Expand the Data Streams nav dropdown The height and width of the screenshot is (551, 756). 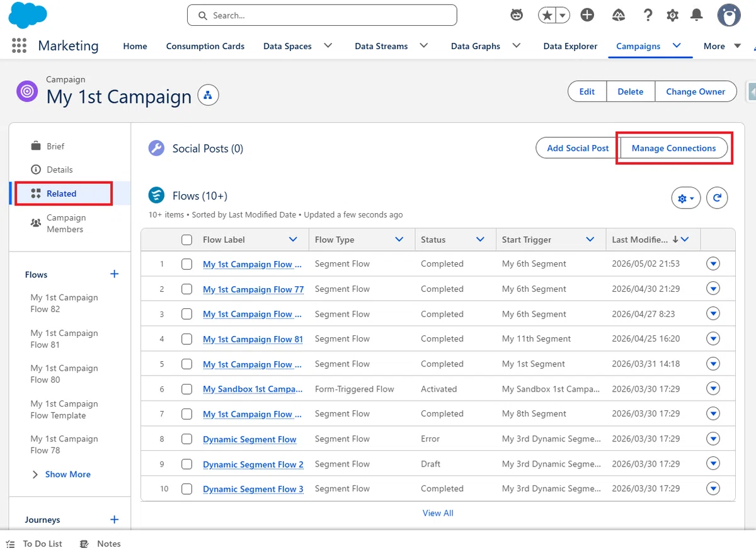click(x=423, y=45)
